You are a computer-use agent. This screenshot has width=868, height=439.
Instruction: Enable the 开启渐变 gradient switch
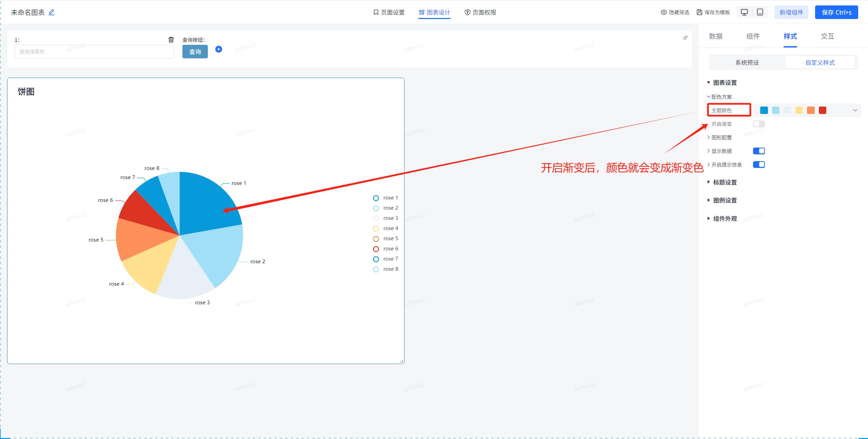pos(759,124)
